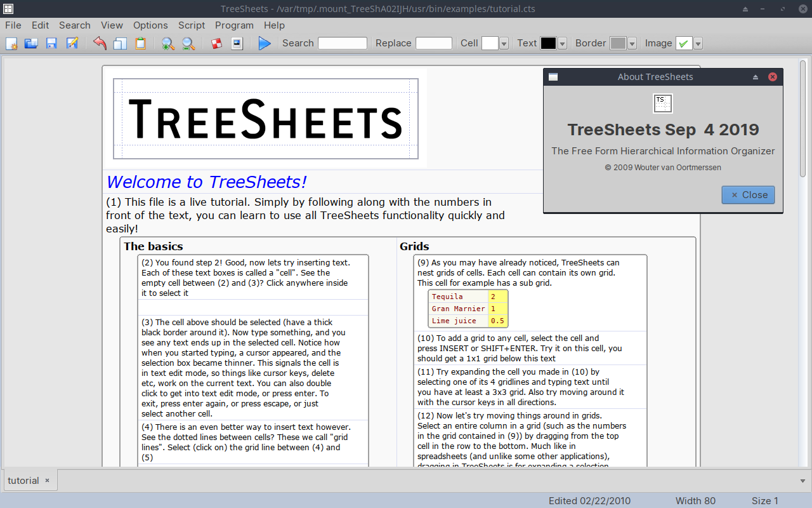Screen dimensions: 812x508
Task: Click the TS logo icon in About dialog
Action: pyautogui.click(x=663, y=103)
